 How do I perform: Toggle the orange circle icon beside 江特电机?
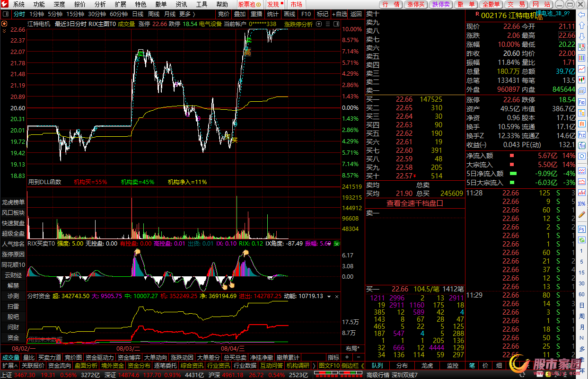point(5,24)
